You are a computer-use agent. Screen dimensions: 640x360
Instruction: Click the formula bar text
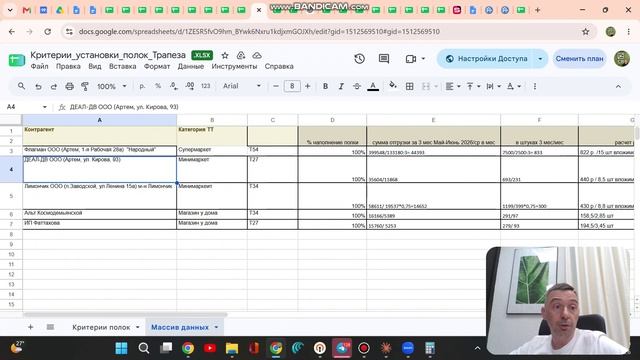124,107
